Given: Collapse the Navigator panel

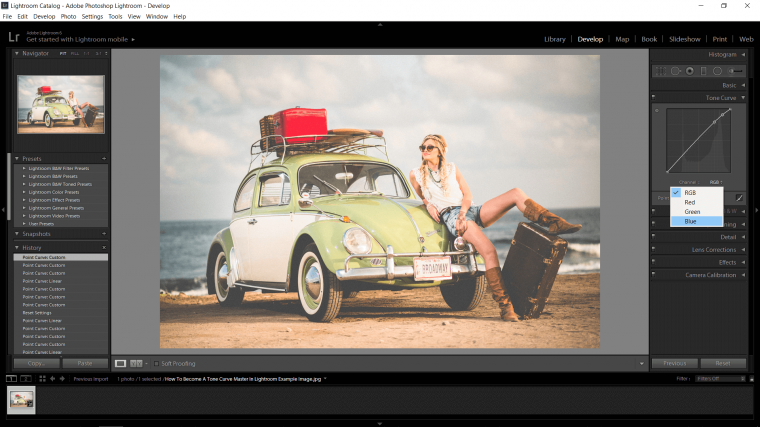Looking at the screenshot, I should click(x=17, y=53).
